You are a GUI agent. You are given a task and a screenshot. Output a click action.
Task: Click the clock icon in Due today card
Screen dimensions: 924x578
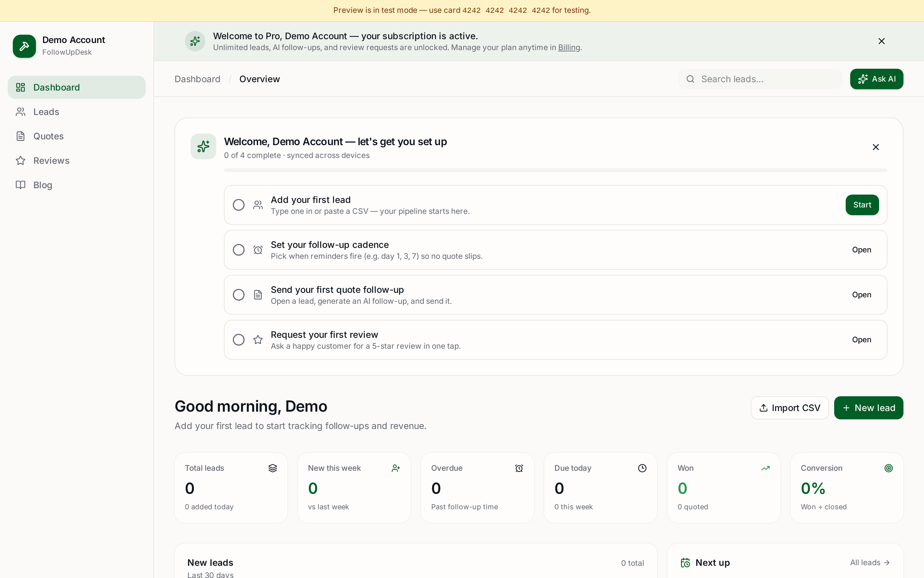[x=642, y=468]
